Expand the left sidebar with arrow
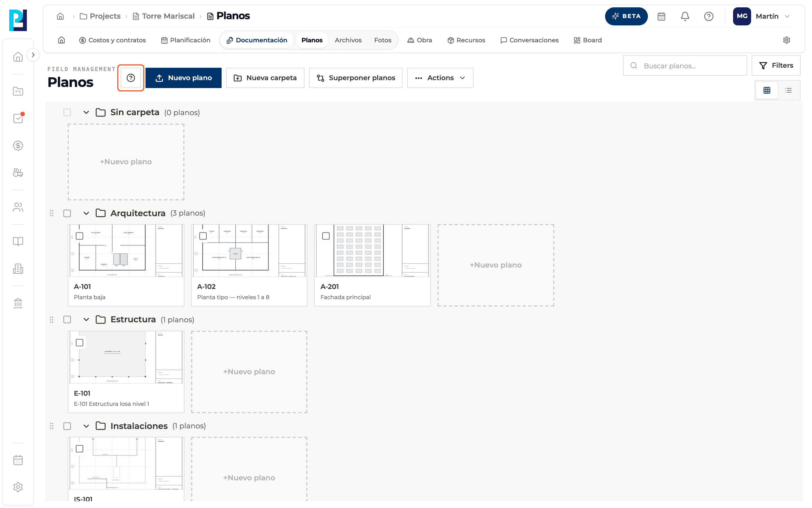 (33, 55)
